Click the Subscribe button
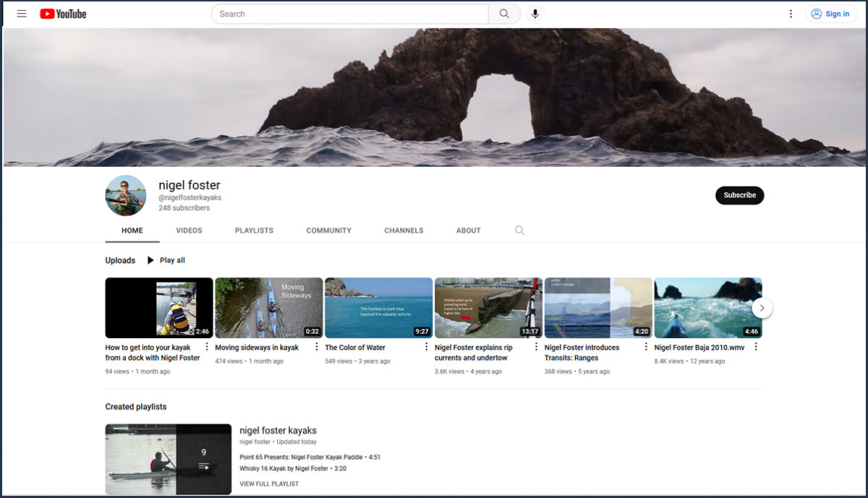The width and height of the screenshot is (868, 498). coord(739,195)
